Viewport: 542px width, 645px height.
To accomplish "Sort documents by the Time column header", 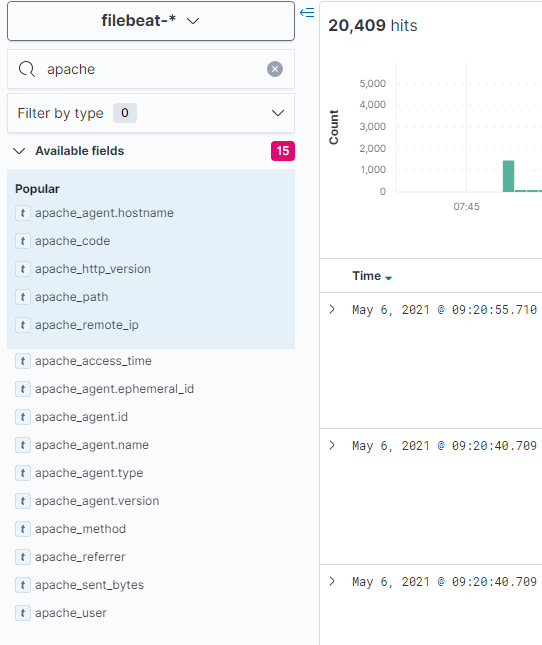I will pos(366,276).
